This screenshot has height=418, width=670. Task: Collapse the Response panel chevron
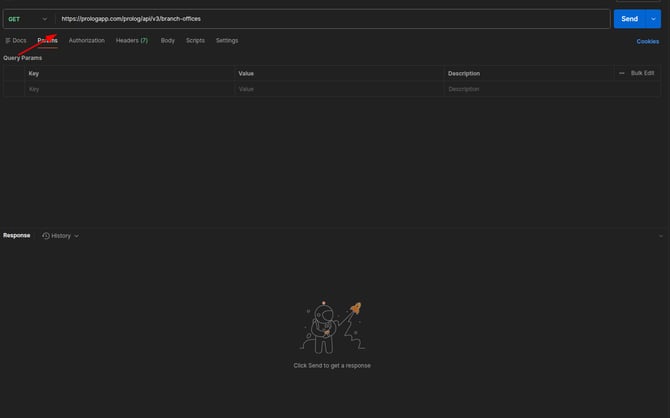[x=661, y=236]
